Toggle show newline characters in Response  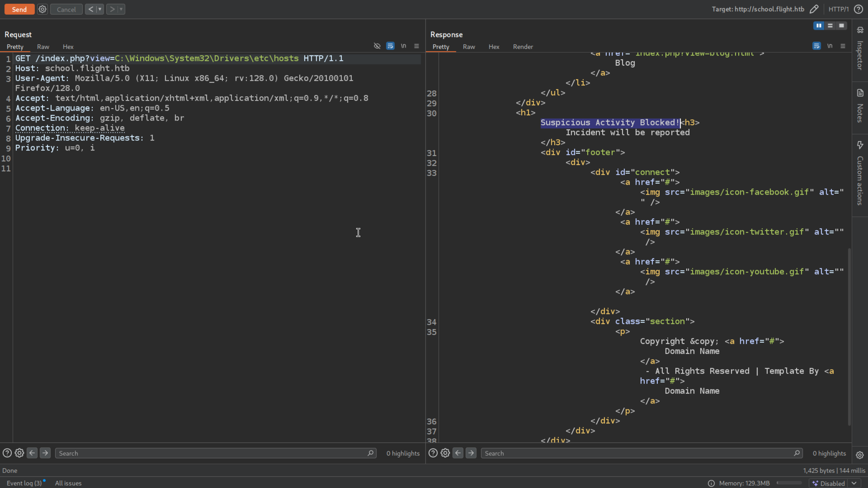(x=830, y=46)
